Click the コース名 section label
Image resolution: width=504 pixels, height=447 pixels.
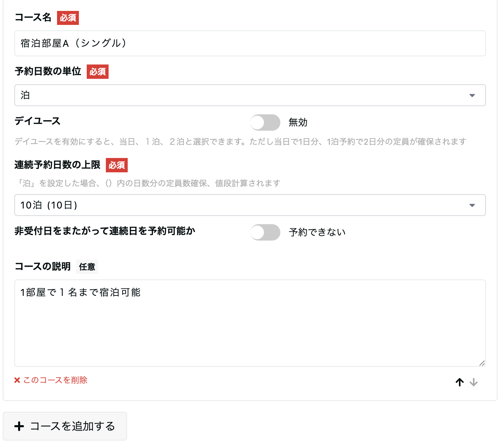[x=33, y=17]
